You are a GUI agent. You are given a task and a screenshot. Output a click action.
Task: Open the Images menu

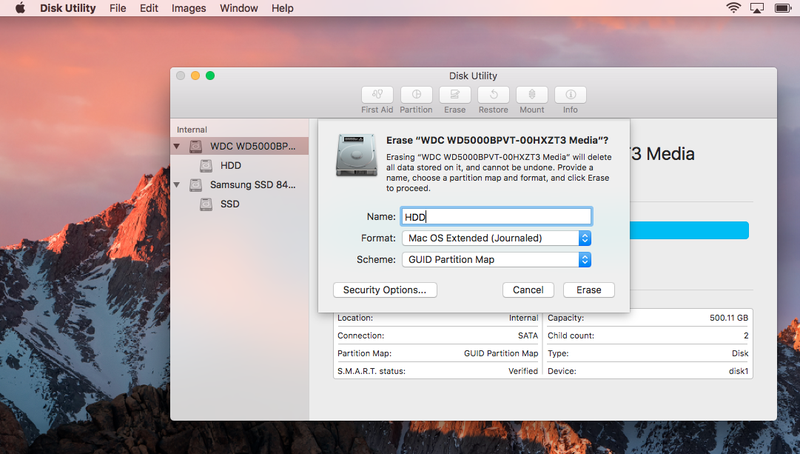click(189, 8)
